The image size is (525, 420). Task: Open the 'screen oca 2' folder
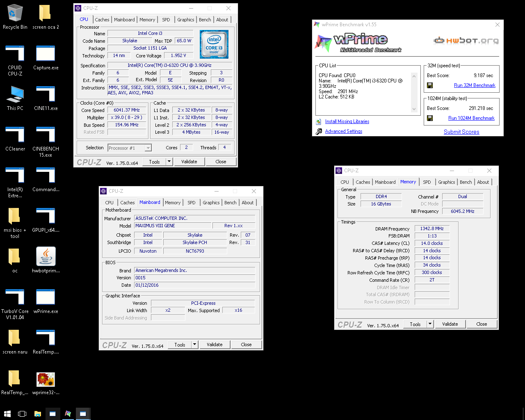click(x=46, y=17)
